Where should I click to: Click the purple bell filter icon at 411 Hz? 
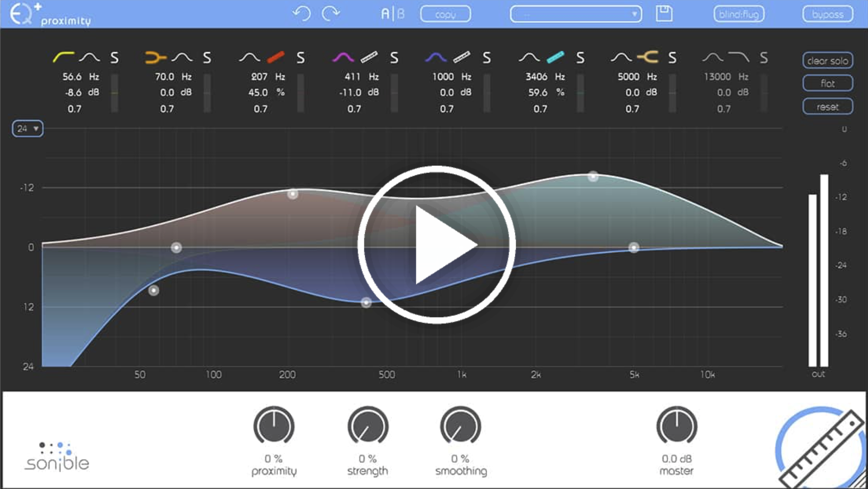(342, 57)
